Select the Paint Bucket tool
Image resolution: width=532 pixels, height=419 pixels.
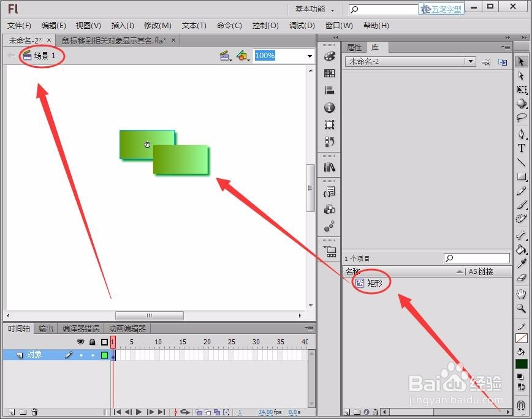[521, 249]
